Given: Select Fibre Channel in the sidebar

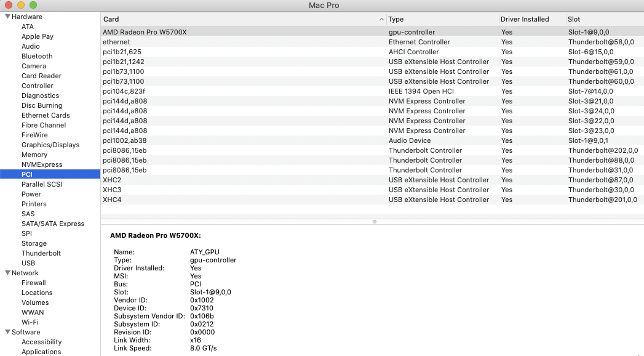Looking at the screenshot, I should point(44,125).
